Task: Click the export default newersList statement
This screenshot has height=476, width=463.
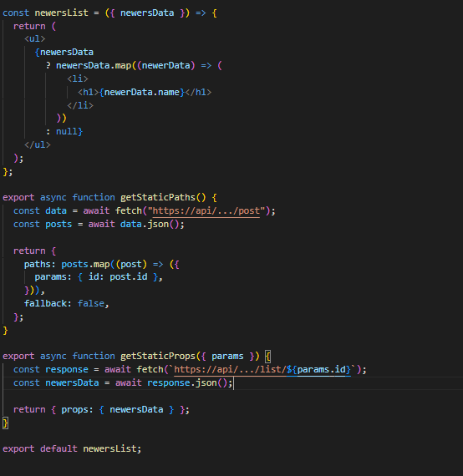Action: [x=72, y=448]
